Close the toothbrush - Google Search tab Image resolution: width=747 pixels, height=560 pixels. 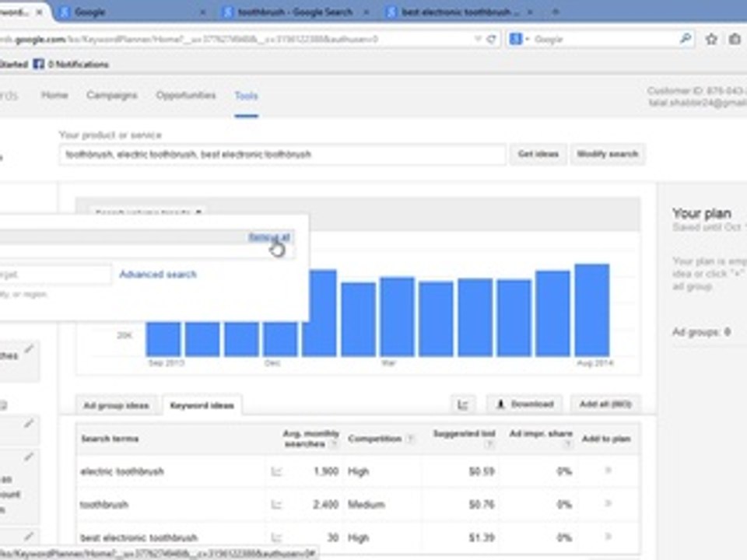pyautogui.click(x=366, y=12)
